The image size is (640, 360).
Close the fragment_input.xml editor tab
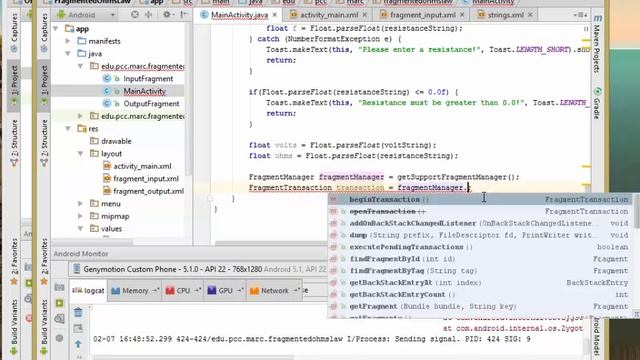[462, 15]
